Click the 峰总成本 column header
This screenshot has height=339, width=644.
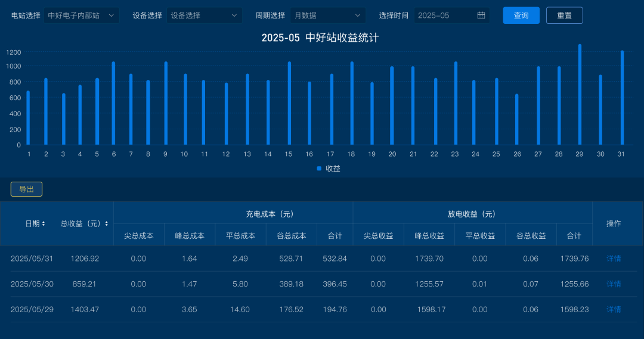(x=190, y=236)
